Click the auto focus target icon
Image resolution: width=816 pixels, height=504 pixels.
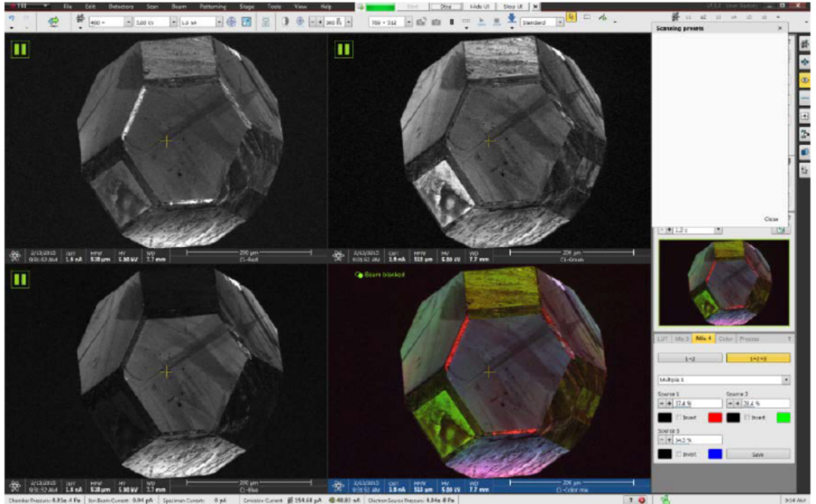click(x=300, y=22)
